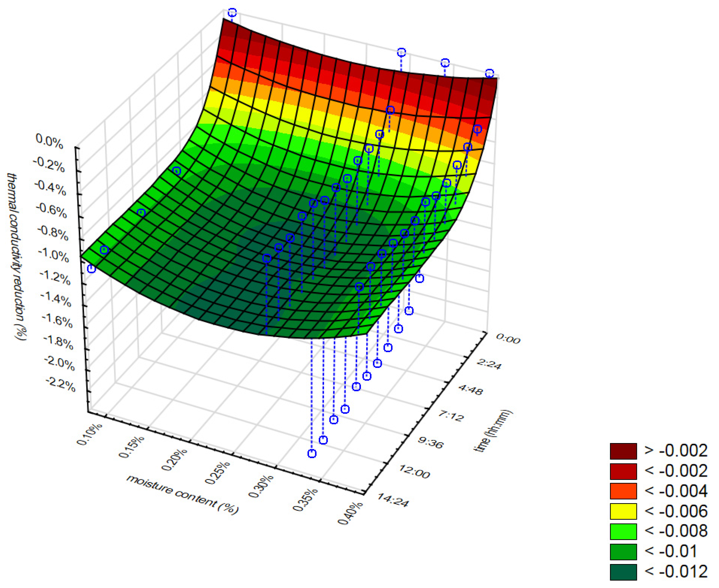
Task: Click the 0.10% moisture axis label
Action: pos(90,435)
